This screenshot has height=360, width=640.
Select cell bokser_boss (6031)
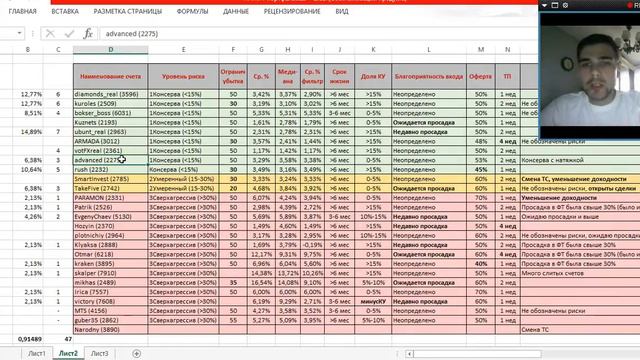pyautogui.click(x=111, y=113)
